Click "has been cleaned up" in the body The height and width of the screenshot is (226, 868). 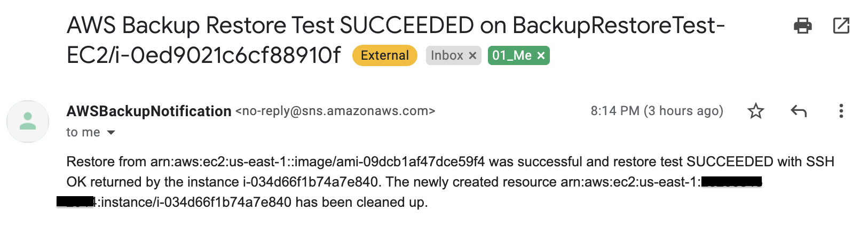click(x=361, y=202)
